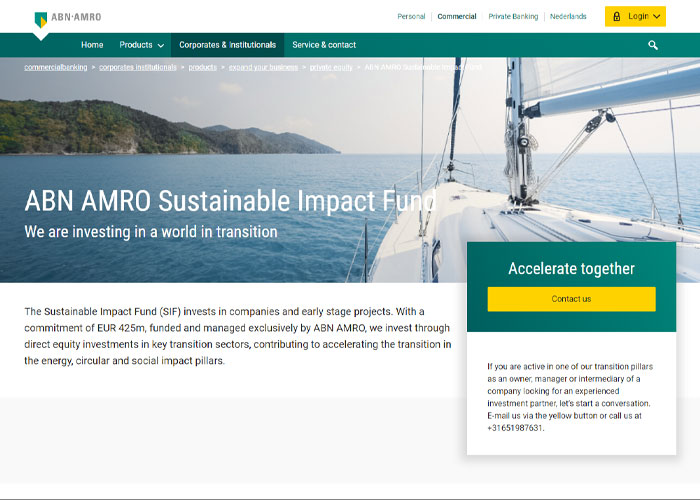This screenshot has height=500, width=700.
Task: Click the 'EUR 425m' commitment text
Action: [121, 328]
